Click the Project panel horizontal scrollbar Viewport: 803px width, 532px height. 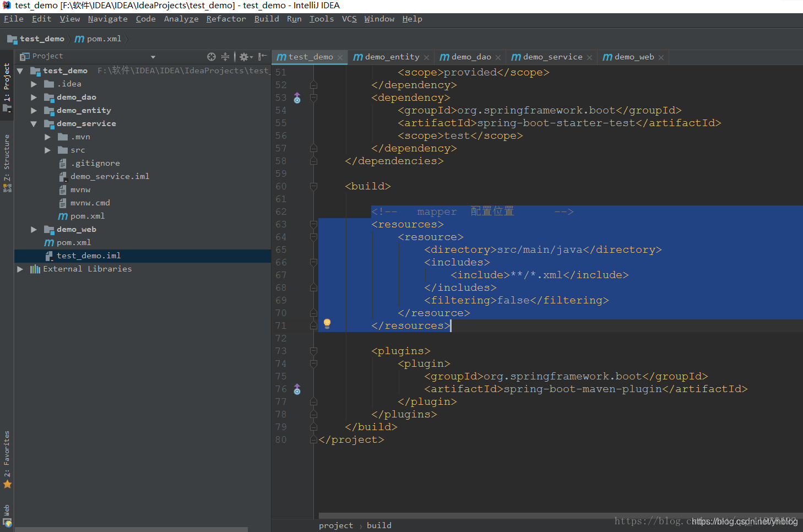[x=131, y=529]
